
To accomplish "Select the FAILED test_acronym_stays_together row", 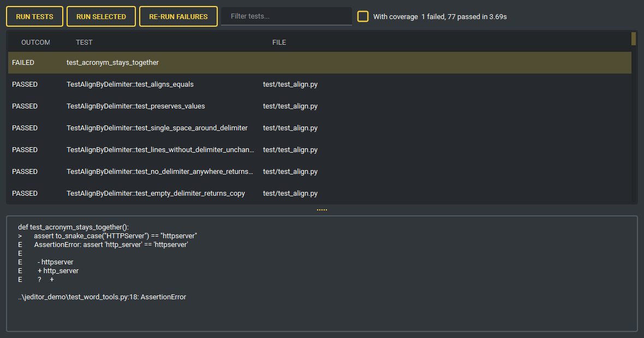I will tap(319, 63).
